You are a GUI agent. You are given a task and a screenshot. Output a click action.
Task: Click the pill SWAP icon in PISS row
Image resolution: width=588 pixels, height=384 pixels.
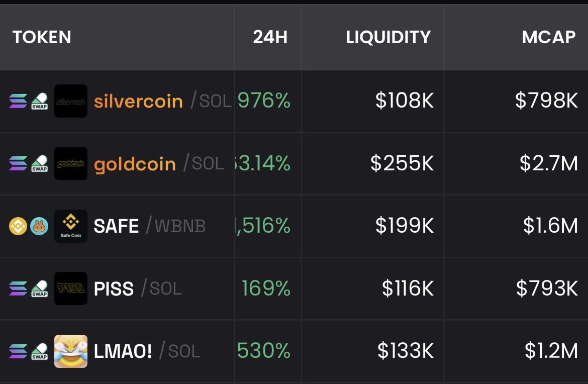click(39, 289)
